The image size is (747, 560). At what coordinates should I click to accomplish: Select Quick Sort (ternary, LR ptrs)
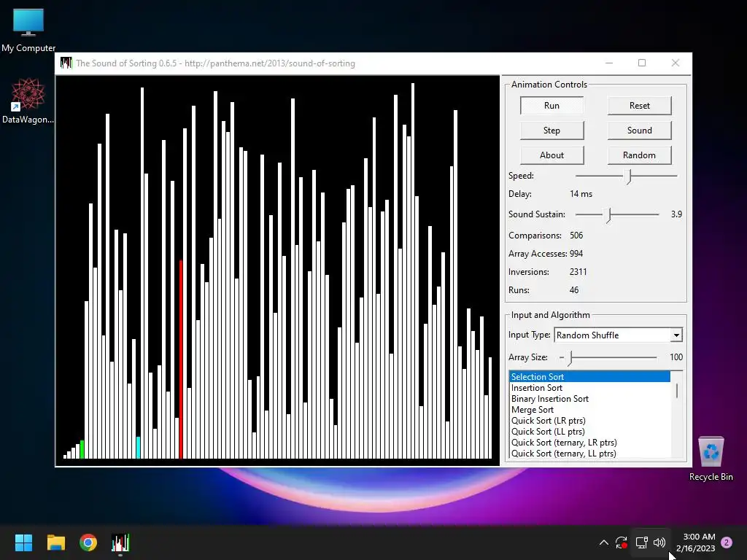click(589, 443)
